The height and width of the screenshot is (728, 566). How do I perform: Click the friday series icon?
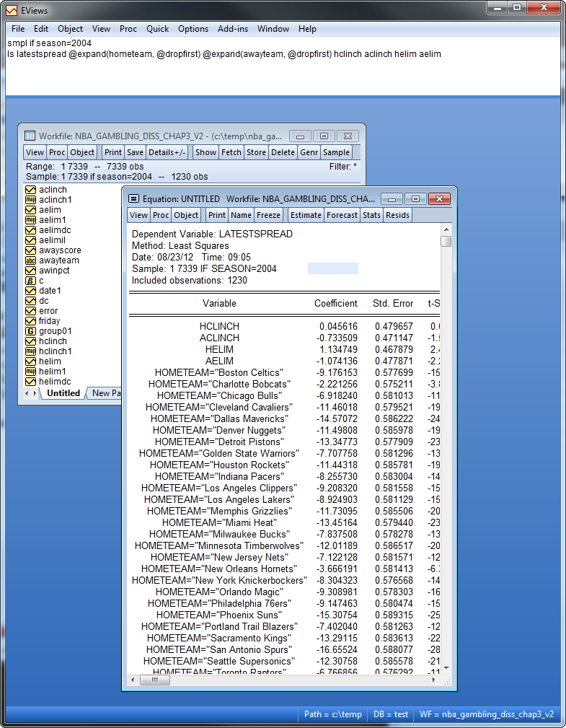30,321
